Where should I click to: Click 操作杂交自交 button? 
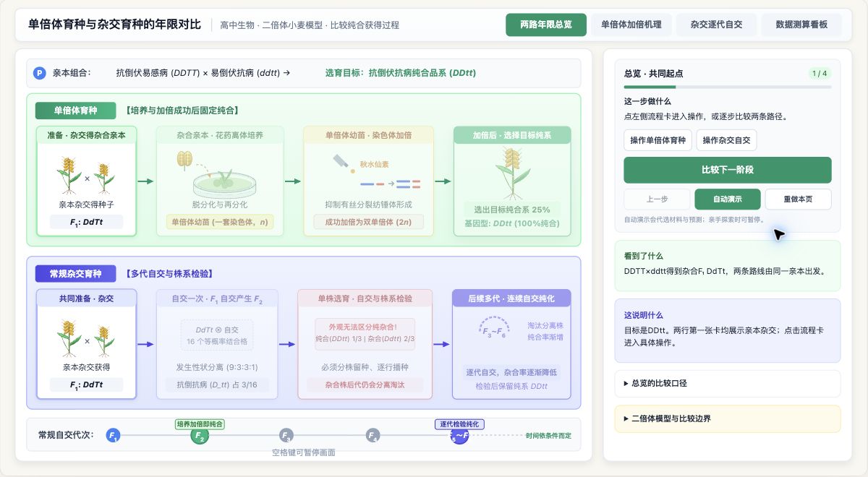(x=726, y=140)
